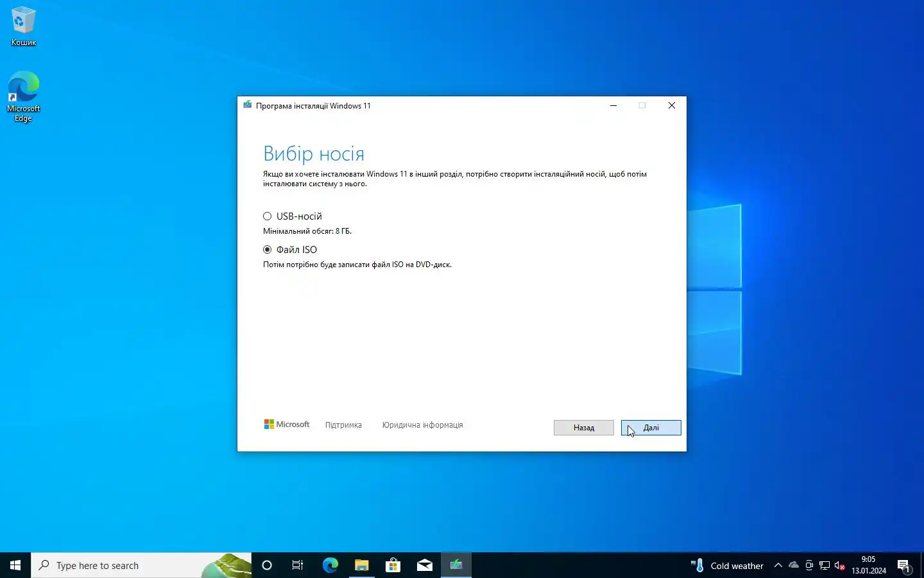The height and width of the screenshot is (578, 924).
Task: Open the clock showing 9:05 13.01.2024
Action: tap(869, 565)
